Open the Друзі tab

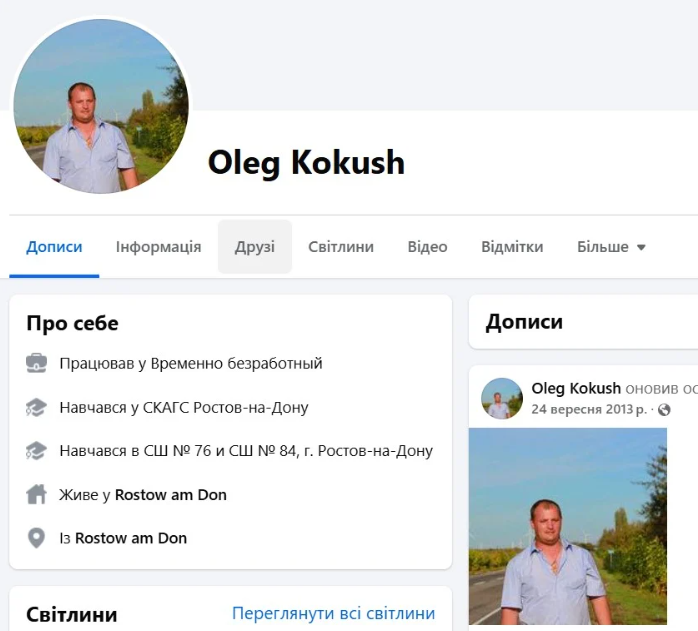coord(255,247)
